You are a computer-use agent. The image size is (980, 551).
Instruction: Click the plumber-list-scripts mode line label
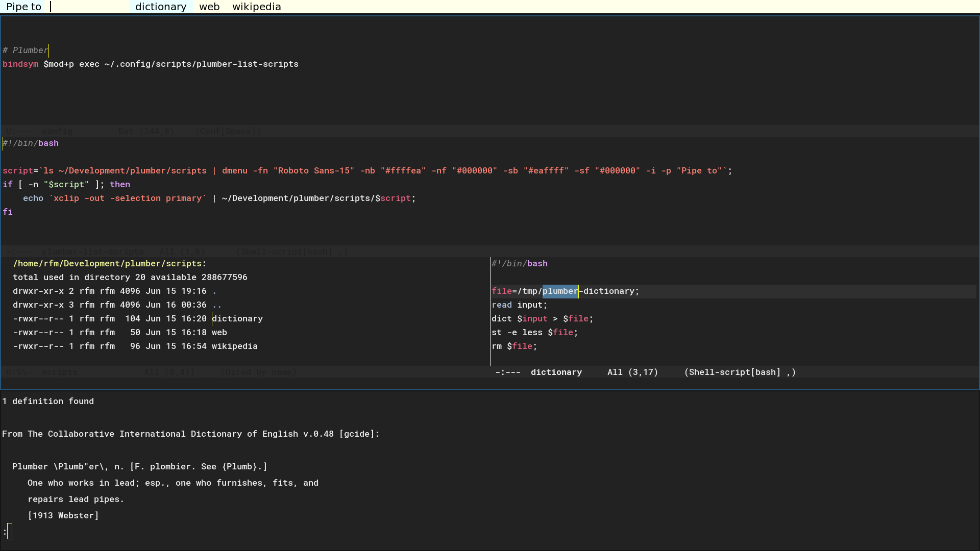click(93, 252)
